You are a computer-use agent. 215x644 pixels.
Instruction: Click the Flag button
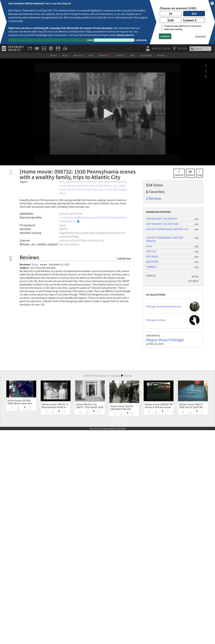click(x=199, y=173)
